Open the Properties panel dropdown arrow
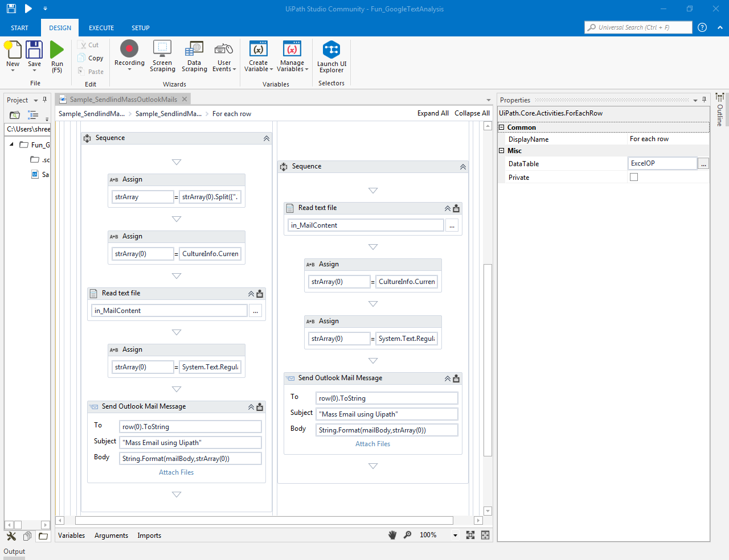The image size is (729, 560). pos(695,100)
